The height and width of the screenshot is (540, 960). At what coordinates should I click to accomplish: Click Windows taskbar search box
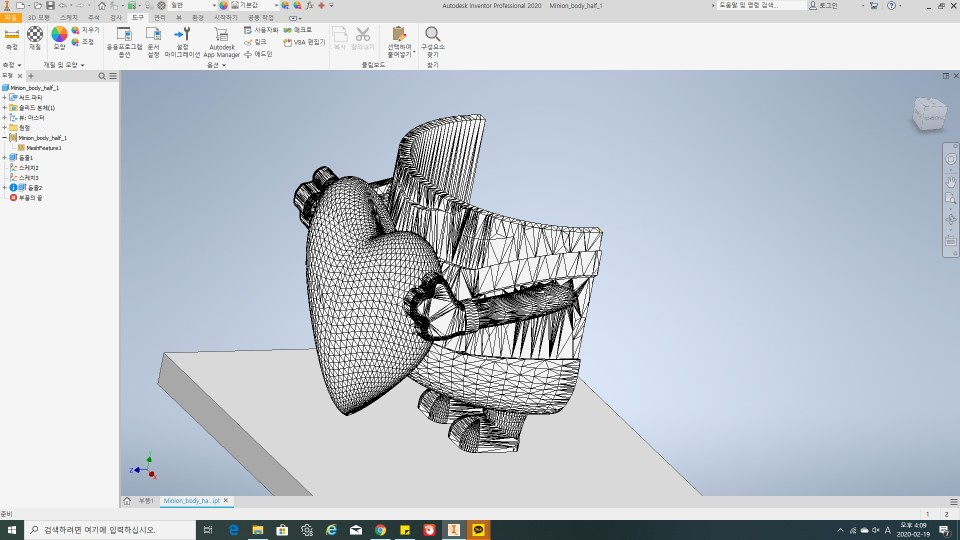(x=110, y=530)
